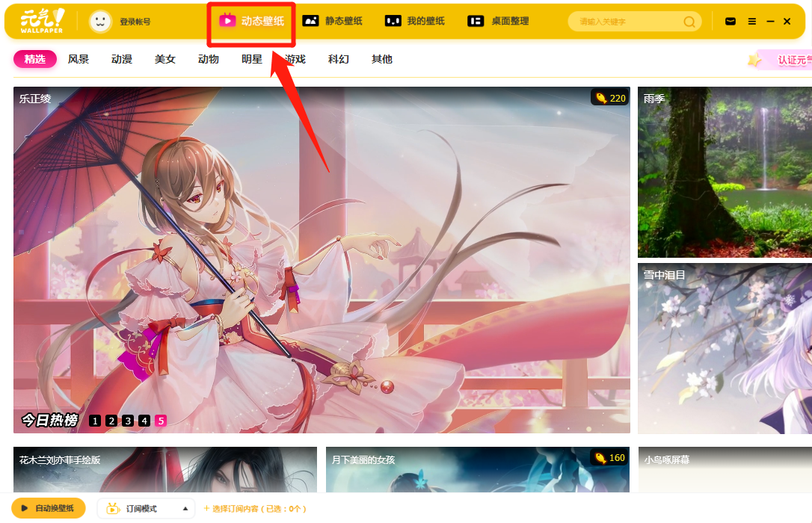Open the 月下美丽的女孩 wallpaper

[x=478, y=469]
